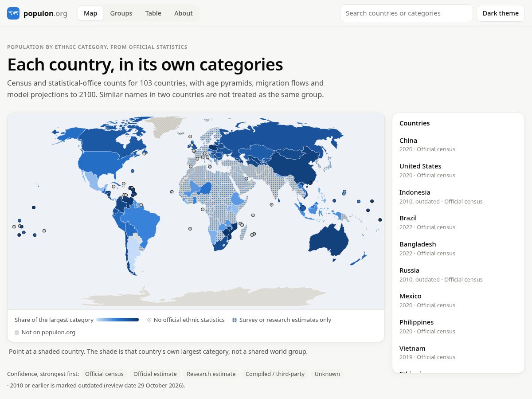Click the Compiled / third-party chip

(275, 374)
